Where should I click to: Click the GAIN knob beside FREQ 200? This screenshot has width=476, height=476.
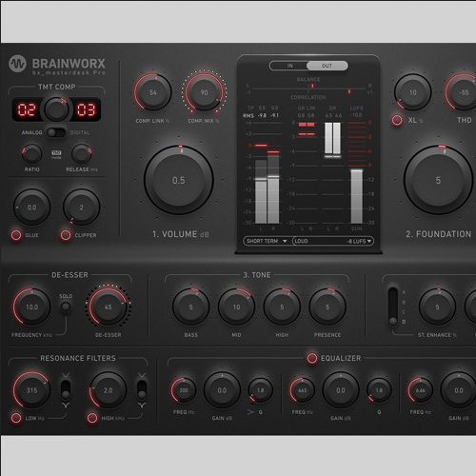222,390
